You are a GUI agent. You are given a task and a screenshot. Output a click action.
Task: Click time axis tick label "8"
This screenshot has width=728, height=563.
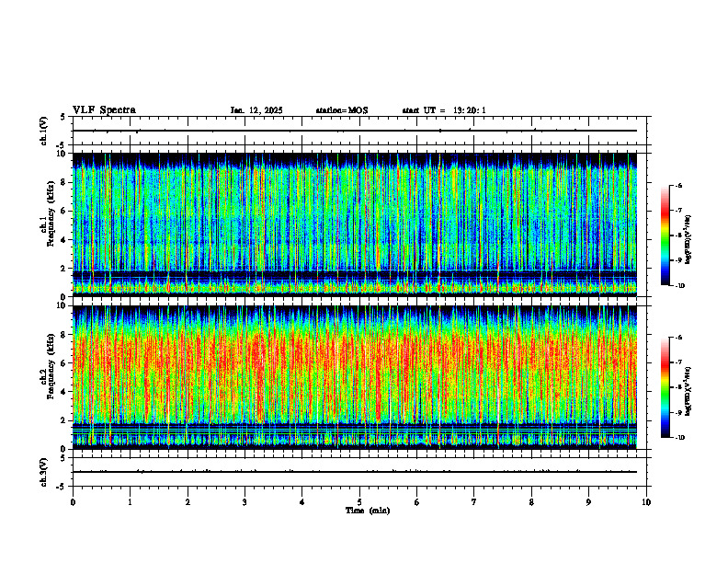click(531, 502)
